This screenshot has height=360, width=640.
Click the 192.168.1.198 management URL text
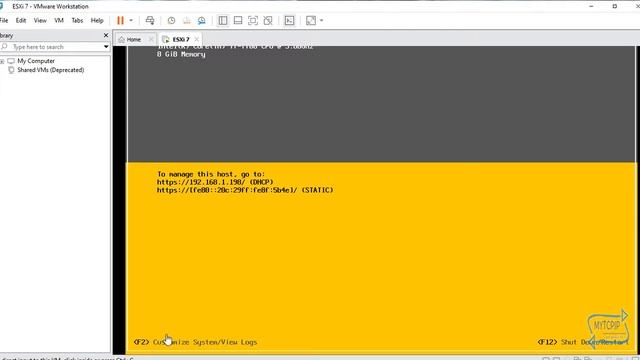coord(215,182)
